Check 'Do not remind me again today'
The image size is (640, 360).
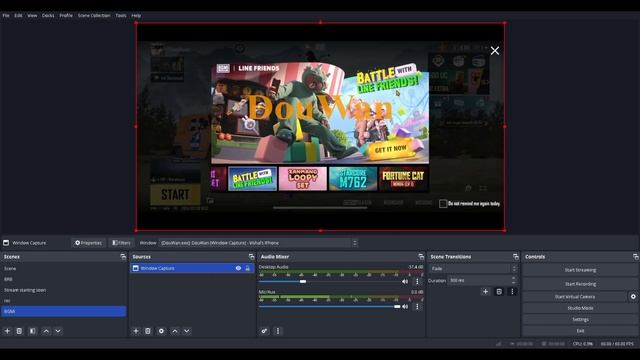coord(443,203)
